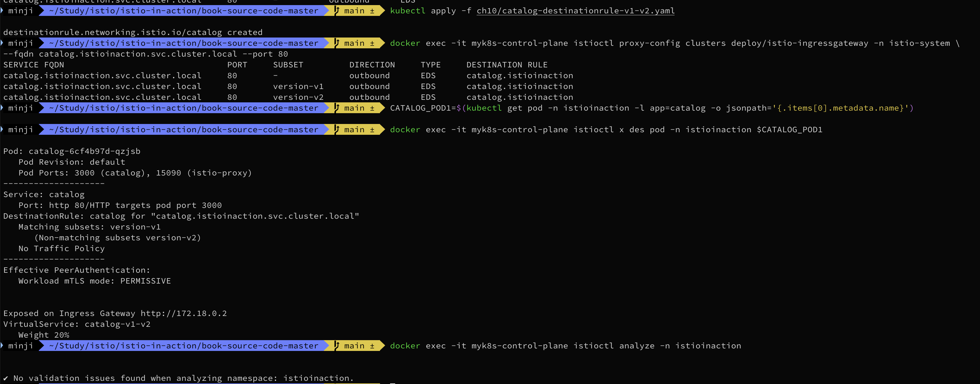Click directory path segment on kubectl apply prompt
The height and width of the screenshot is (384, 980).
(x=183, y=10)
